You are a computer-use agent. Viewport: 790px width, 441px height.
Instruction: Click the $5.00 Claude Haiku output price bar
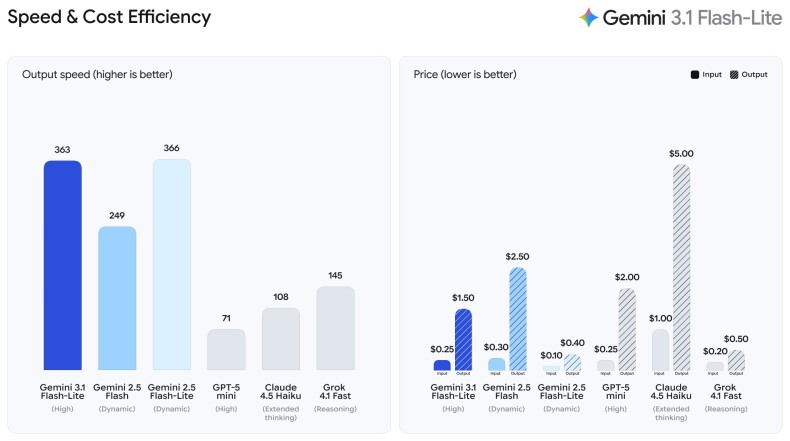point(681,268)
